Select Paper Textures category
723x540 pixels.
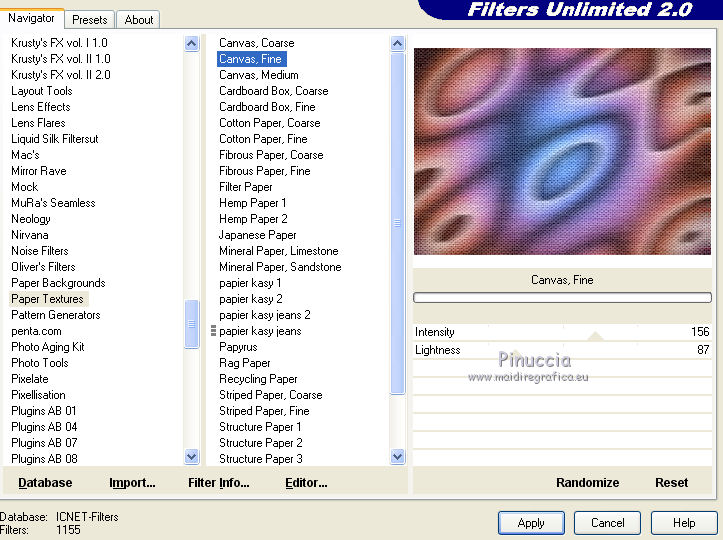[47, 299]
